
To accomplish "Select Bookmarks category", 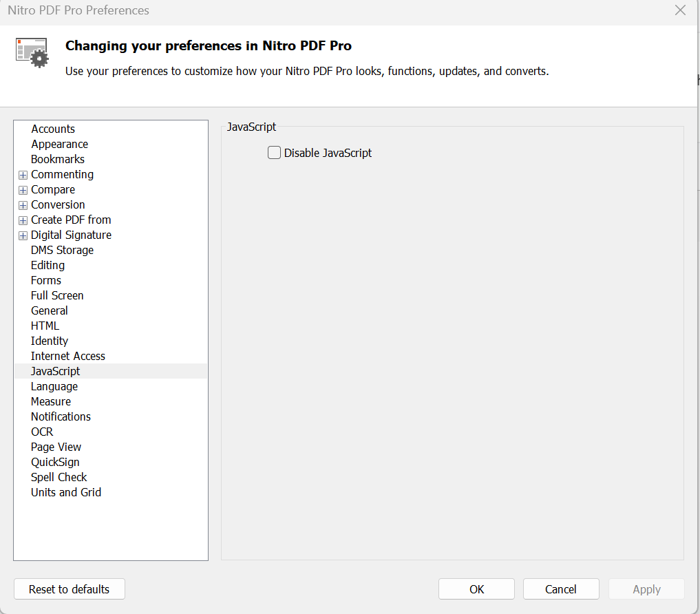I will point(58,160).
